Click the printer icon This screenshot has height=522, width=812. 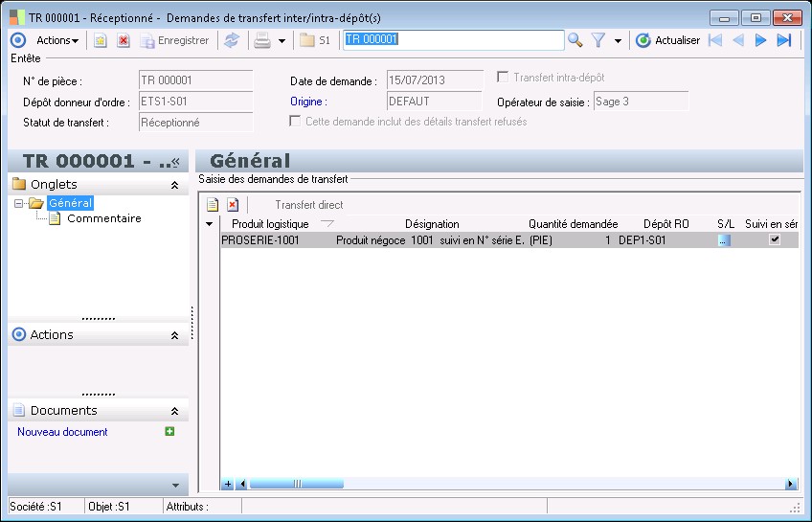tap(262, 40)
